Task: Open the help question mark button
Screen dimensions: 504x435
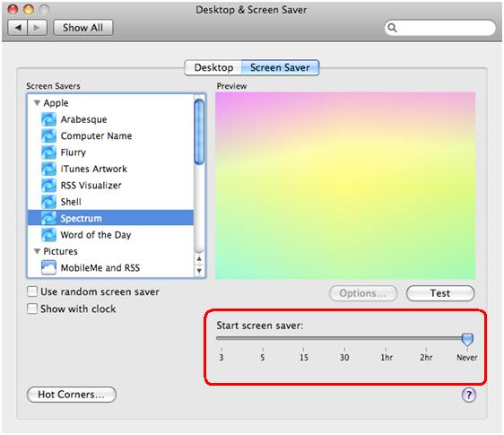Action: [x=469, y=395]
